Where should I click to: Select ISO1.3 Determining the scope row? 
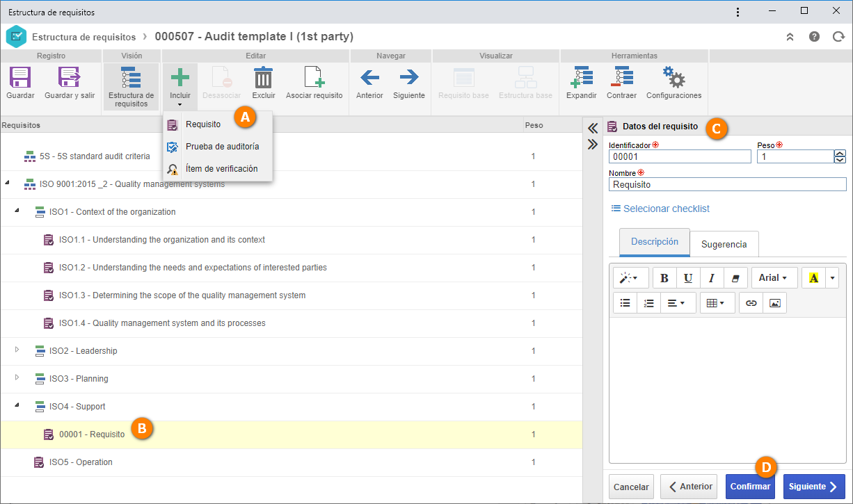291,295
